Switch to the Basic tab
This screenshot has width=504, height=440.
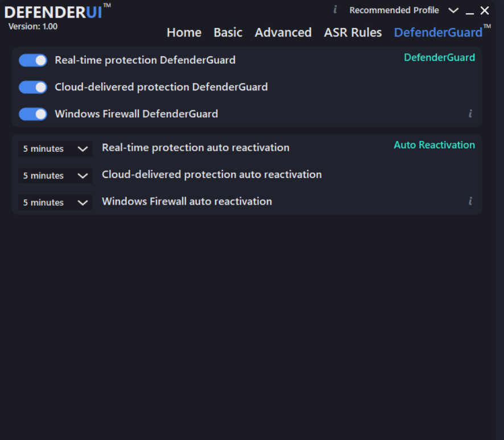(x=228, y=32)
